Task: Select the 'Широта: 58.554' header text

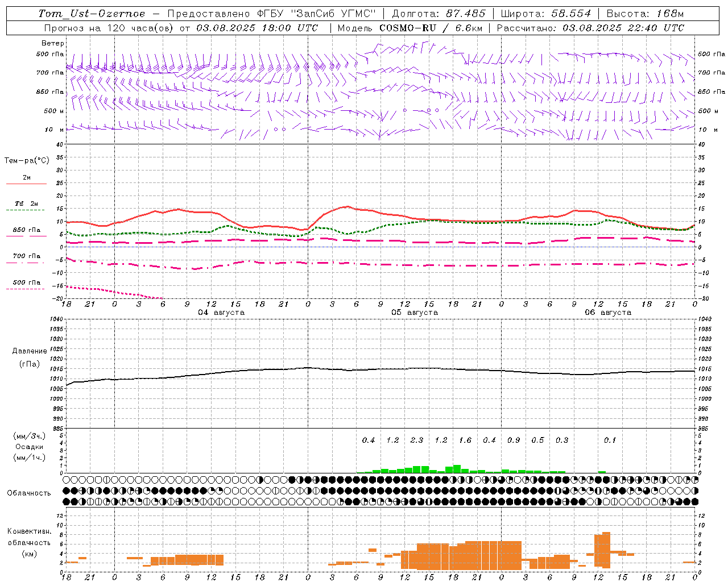Action: [x=546, y=14]
